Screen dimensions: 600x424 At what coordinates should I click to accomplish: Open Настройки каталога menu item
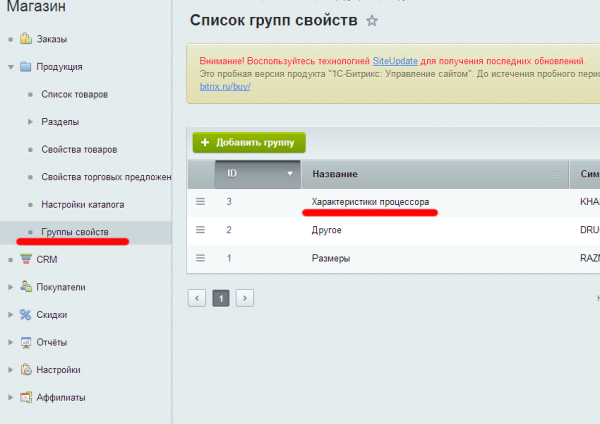pos(82,205)
